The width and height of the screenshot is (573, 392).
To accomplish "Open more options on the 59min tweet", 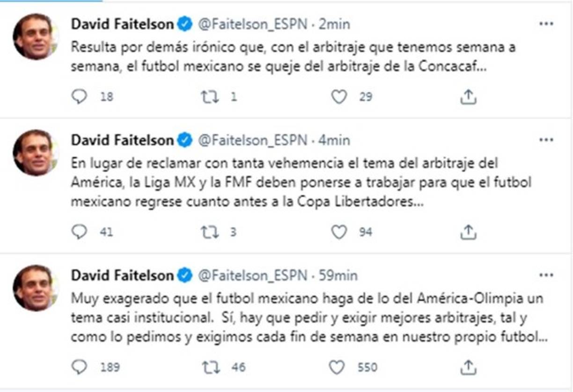I will click(x=546, y=276).
